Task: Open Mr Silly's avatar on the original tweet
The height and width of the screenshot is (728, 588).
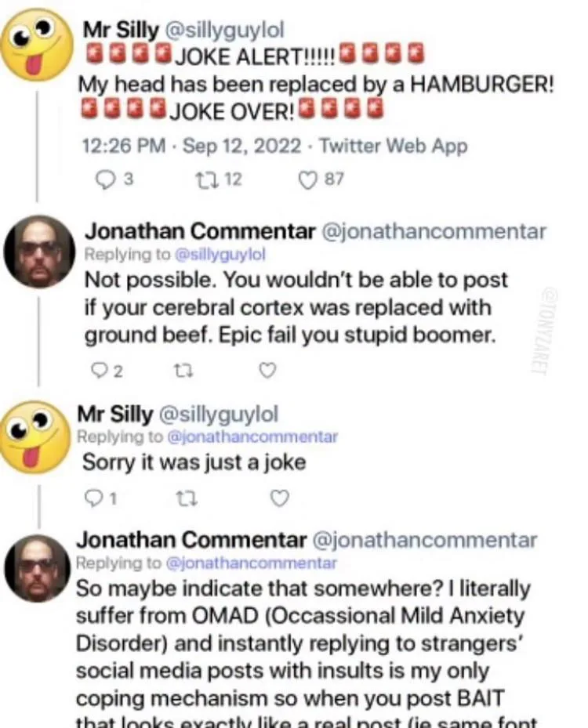Action: point(35,45)
